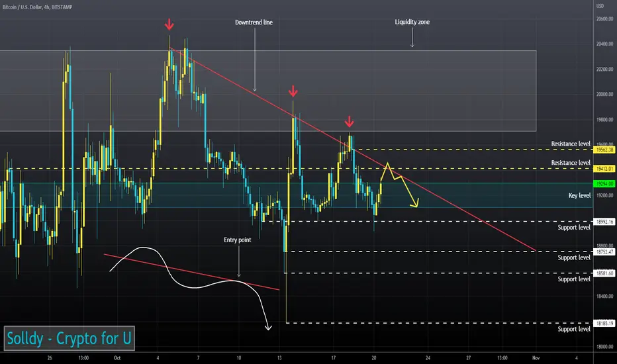Click the yellow 19562.38 price tag
This screenshot has height=364, width=617.
(604, 150)
